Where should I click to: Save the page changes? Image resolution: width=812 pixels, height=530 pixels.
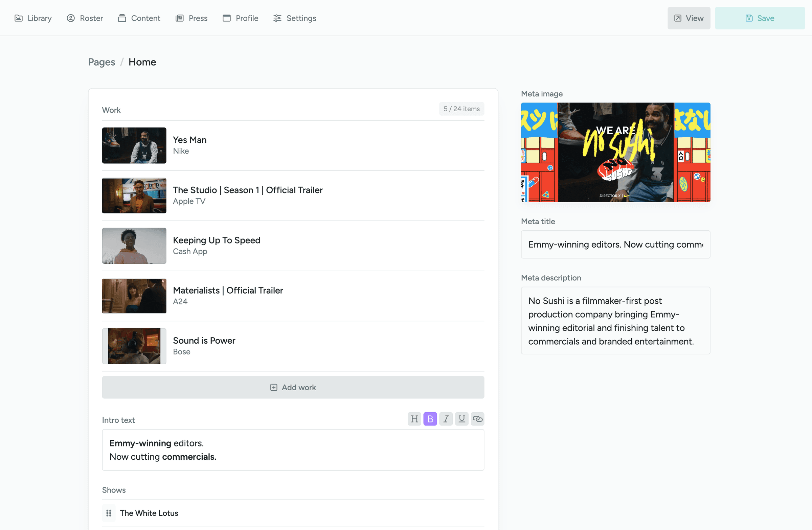click(x=760, y=18)
